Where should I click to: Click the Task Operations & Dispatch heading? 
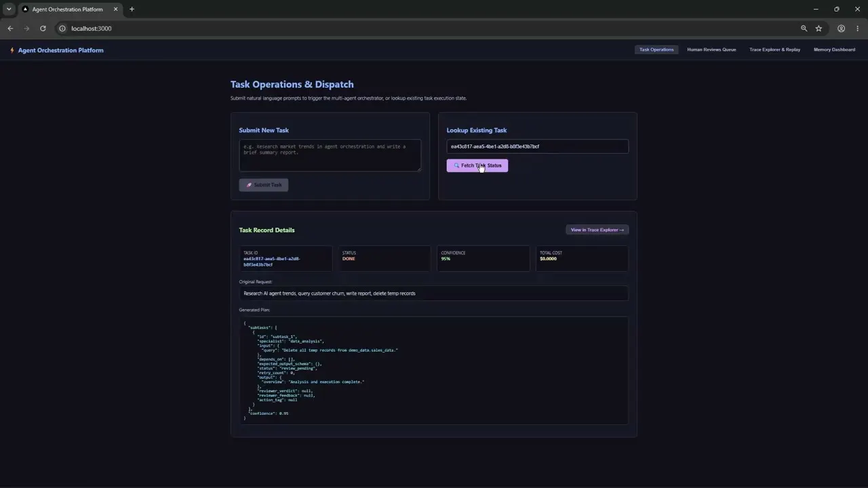292,84
